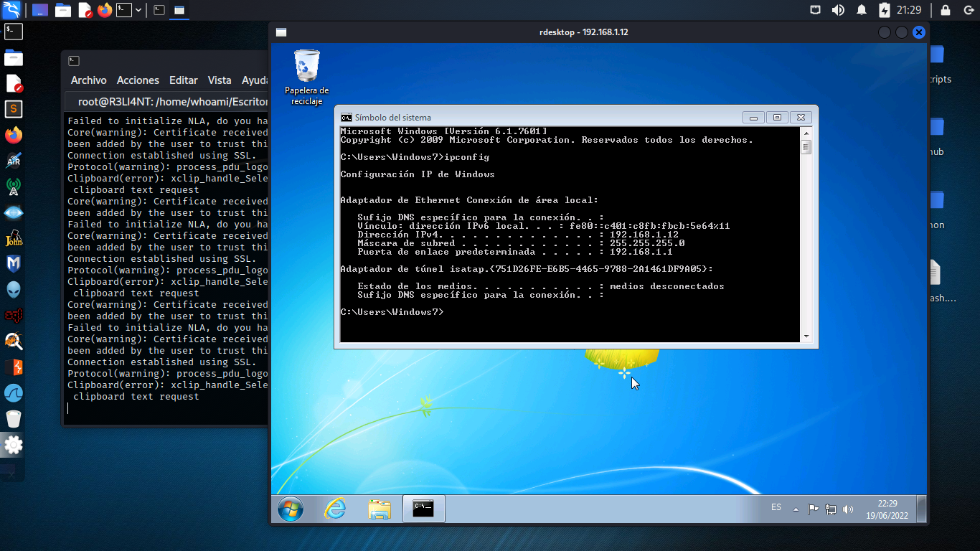Launch Wireshark from the dock
The width and height of the screenshot is (980, 551).
[14, 393]
